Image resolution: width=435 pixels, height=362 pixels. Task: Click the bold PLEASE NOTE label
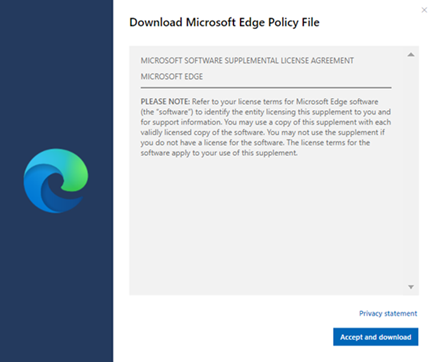point(165,101)
